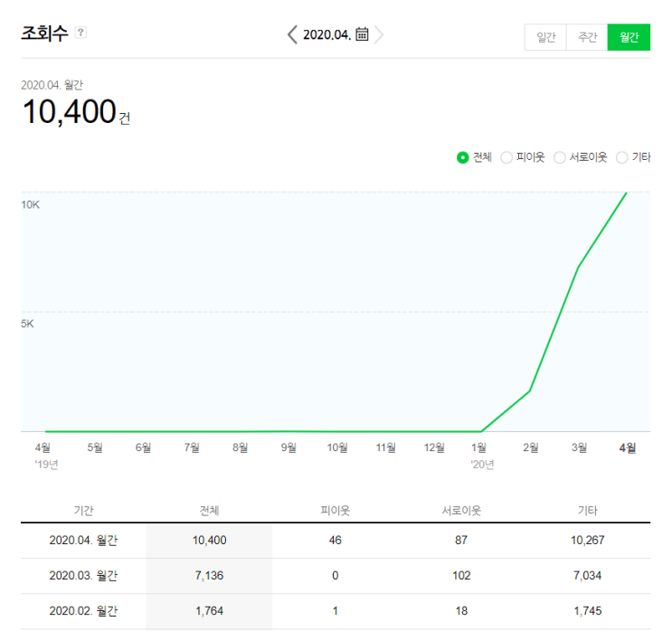672x631 pixels.
Task: Click the 11월 axis label
Action: [385, 447]
